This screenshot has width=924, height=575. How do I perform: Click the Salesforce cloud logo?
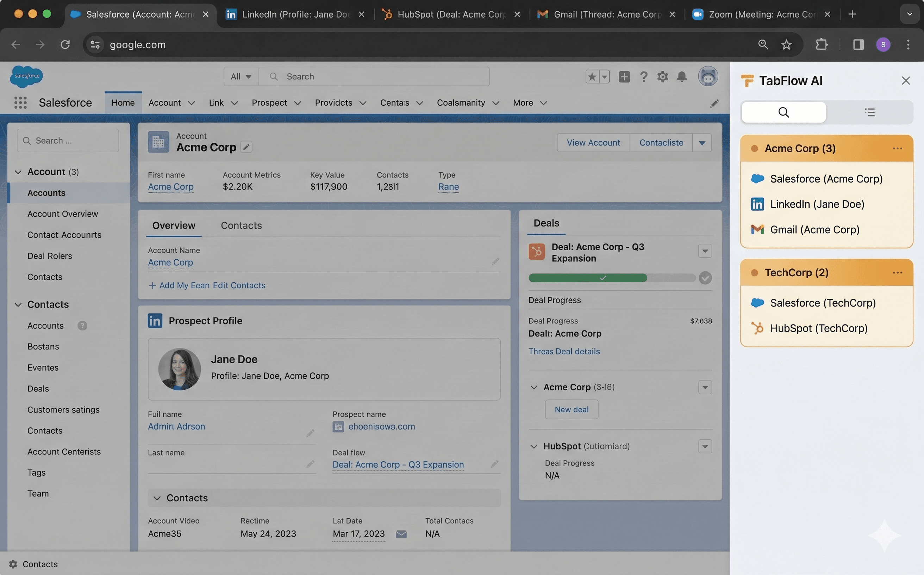[27, 76]
